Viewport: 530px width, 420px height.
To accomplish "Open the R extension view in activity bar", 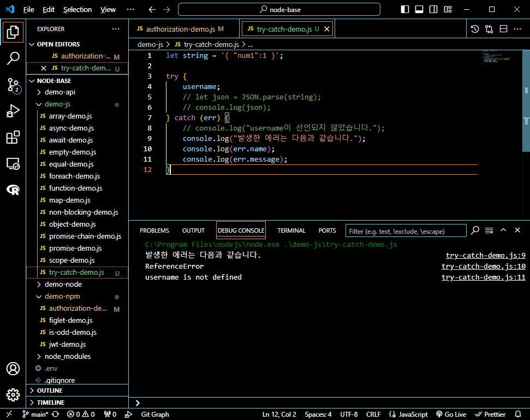I will (13, 190).
